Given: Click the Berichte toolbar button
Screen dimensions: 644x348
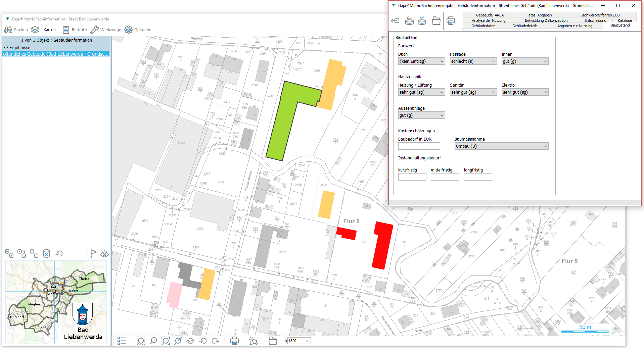Looking at the screenshot, I should [x=75, y=30].
